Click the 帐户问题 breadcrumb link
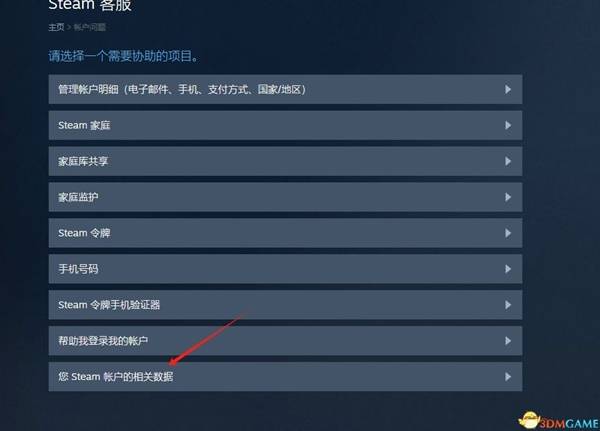 (90, 27)
